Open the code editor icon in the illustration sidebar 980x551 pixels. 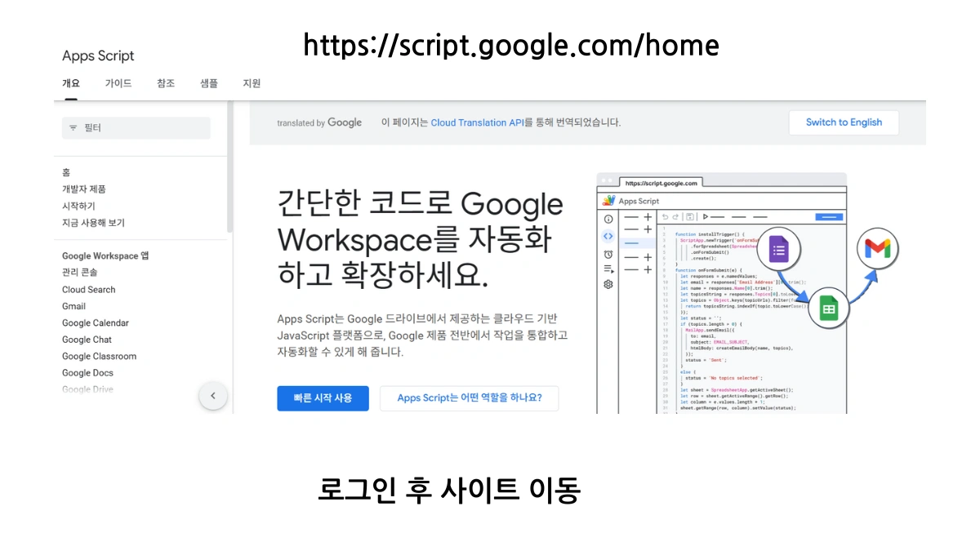pyautogui.click(x=608, y=236)
